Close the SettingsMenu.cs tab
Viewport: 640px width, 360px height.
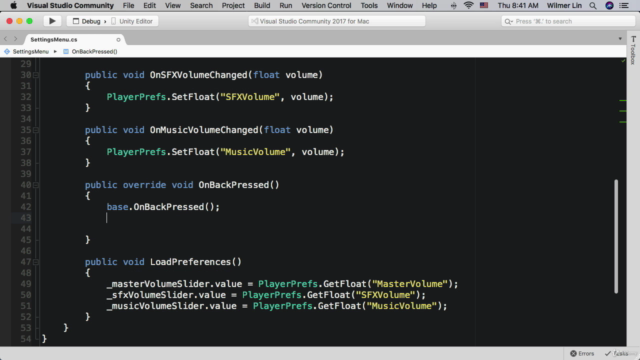118,40
